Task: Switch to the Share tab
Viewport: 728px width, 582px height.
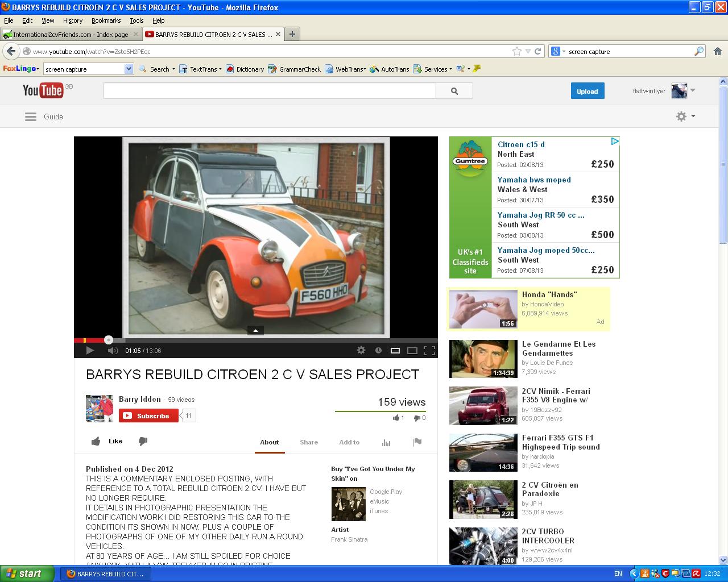Action: click(x=309, y=442)
